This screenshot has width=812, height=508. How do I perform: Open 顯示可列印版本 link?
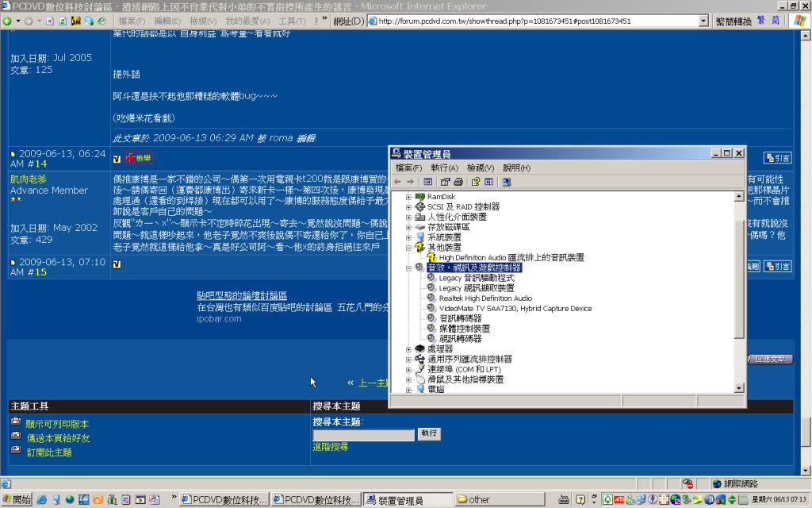(x=57, y=424)
